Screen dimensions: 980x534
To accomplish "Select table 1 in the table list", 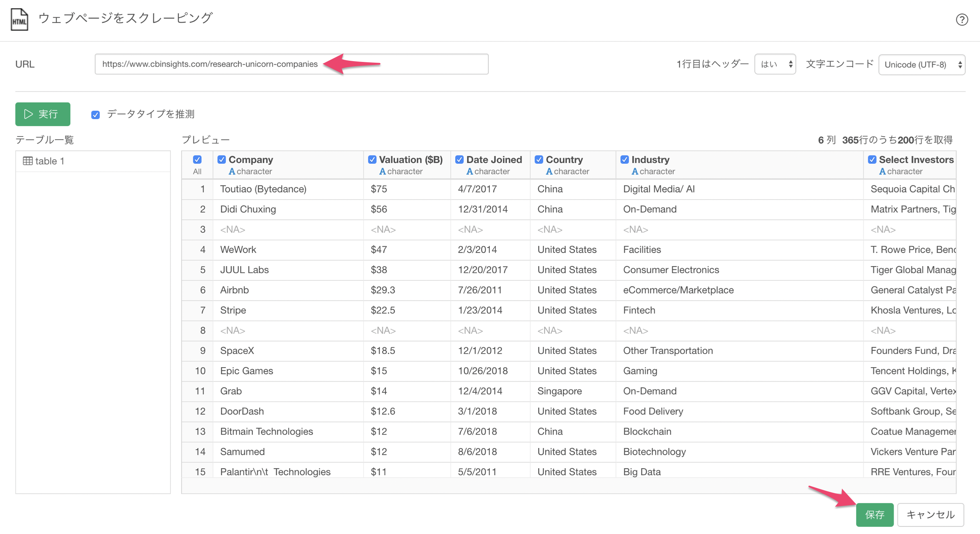I will [93, 161].
